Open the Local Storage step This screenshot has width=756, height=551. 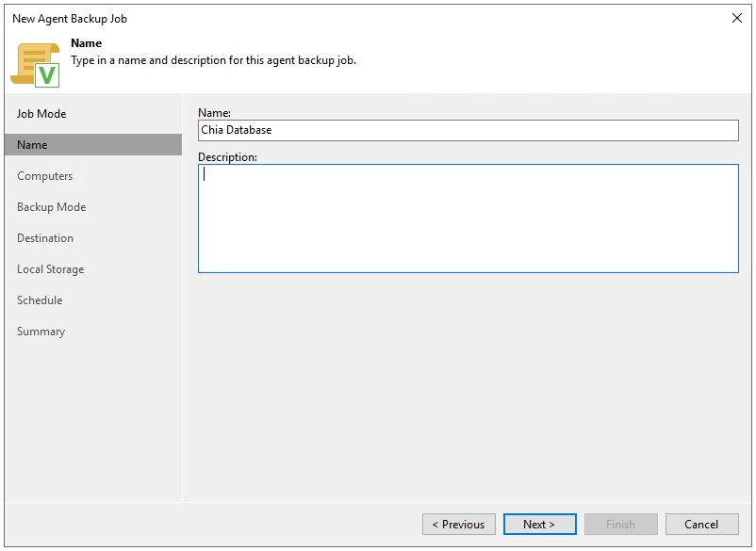pos(51,269)
